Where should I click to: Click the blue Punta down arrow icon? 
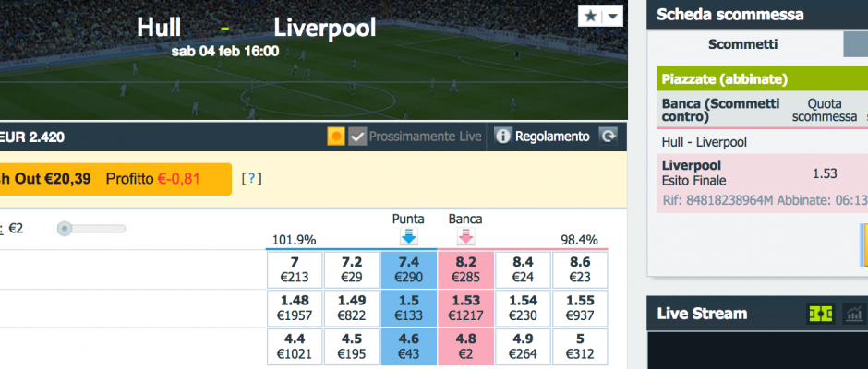408,237
